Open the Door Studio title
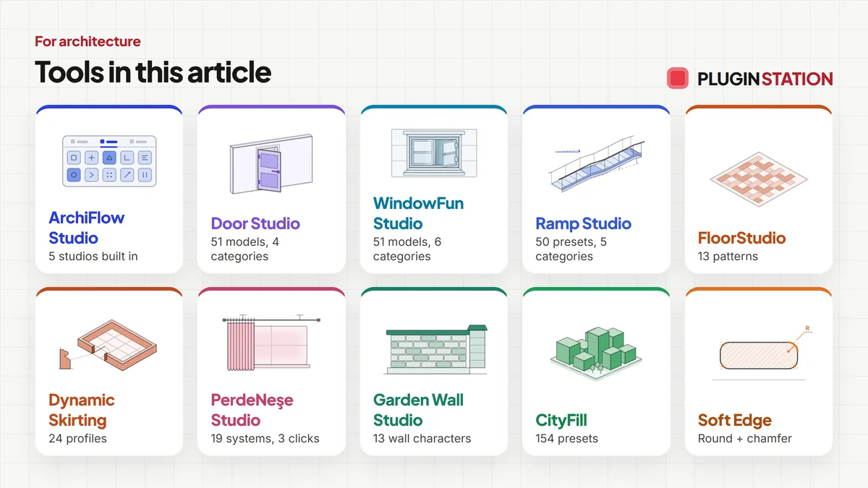This screenshot has height=488, width=868. (x=255, y=223)
